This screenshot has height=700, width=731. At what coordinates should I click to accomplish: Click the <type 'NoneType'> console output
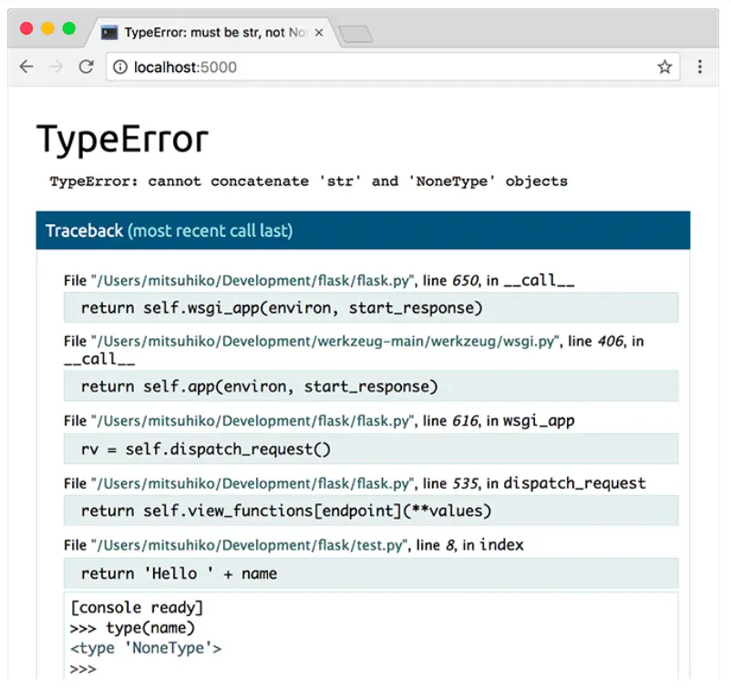pos(146,648)
